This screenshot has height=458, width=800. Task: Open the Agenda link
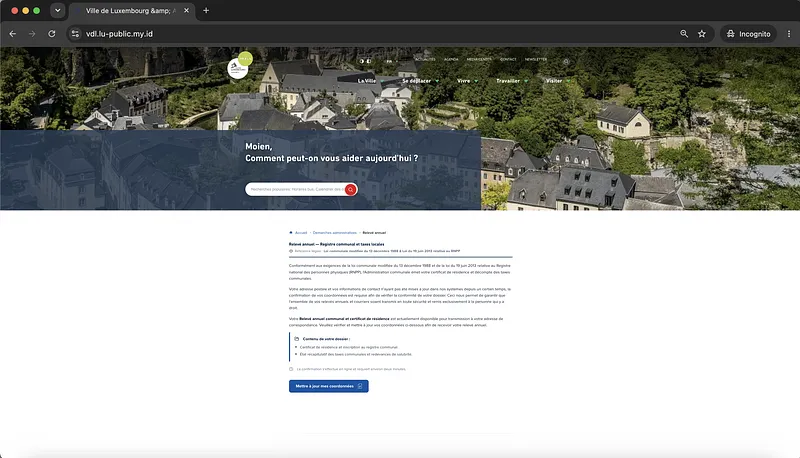[451, 59]
